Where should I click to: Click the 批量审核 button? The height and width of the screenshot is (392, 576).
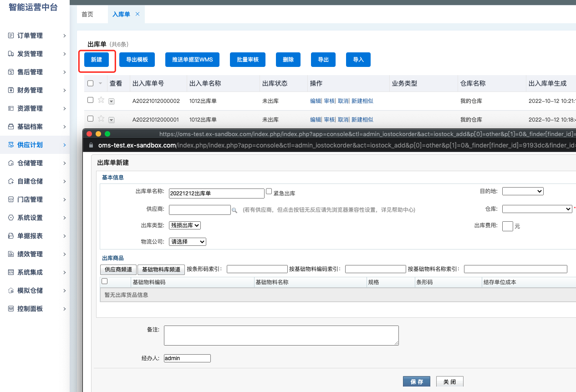(x=248, y=60)
